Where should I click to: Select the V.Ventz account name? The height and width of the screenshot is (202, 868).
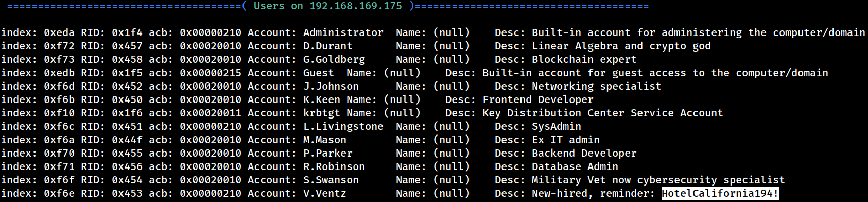325,194
